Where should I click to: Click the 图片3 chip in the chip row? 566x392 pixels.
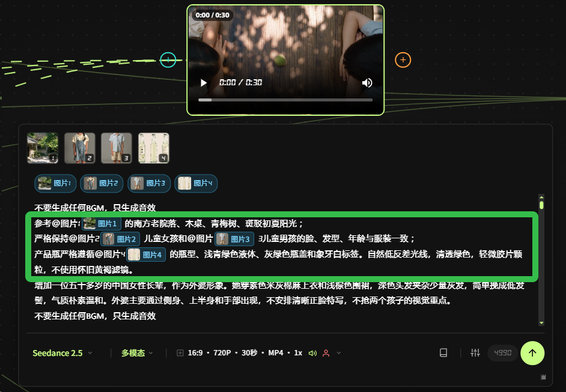[149, 183]
